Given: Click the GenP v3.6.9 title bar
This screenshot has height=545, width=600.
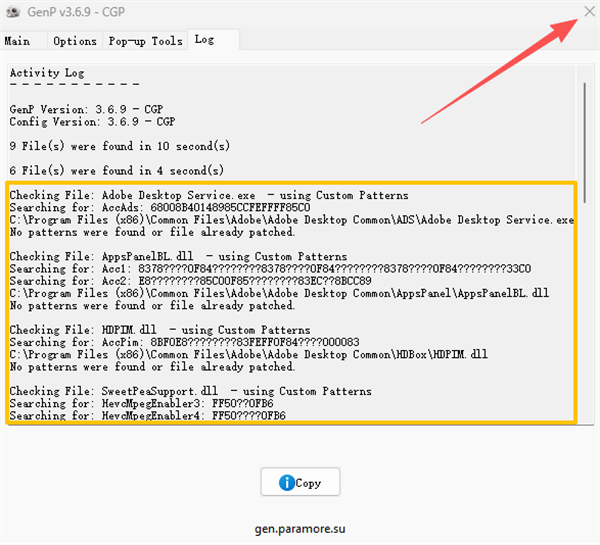Looking at the screenshot, I should tap(200, 13).
